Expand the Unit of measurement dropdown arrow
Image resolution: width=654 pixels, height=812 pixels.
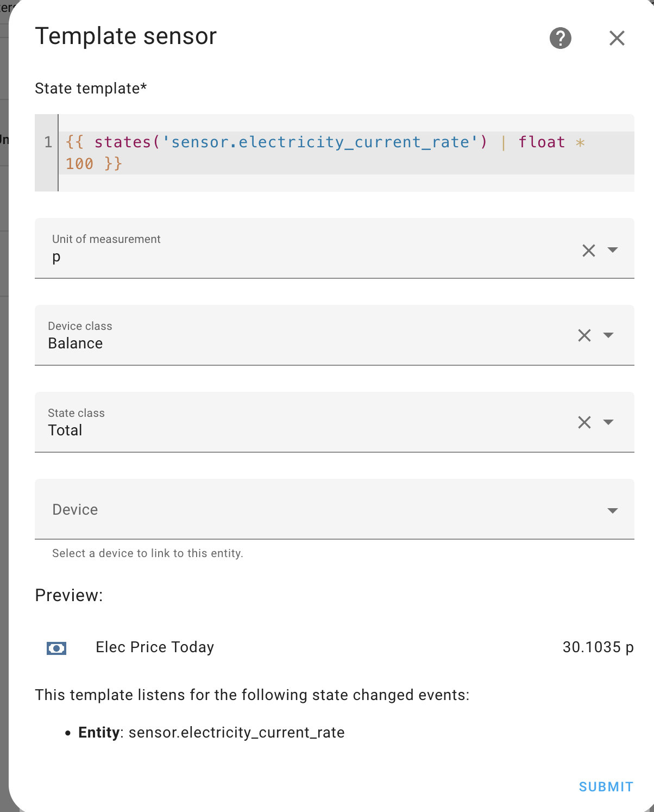pos(613,250)
